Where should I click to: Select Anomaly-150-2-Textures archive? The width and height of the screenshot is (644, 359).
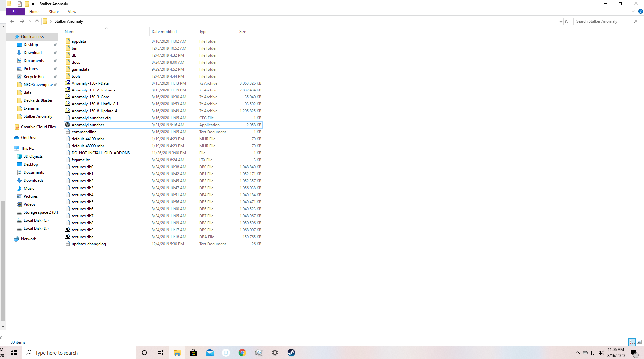pos(93,90)
